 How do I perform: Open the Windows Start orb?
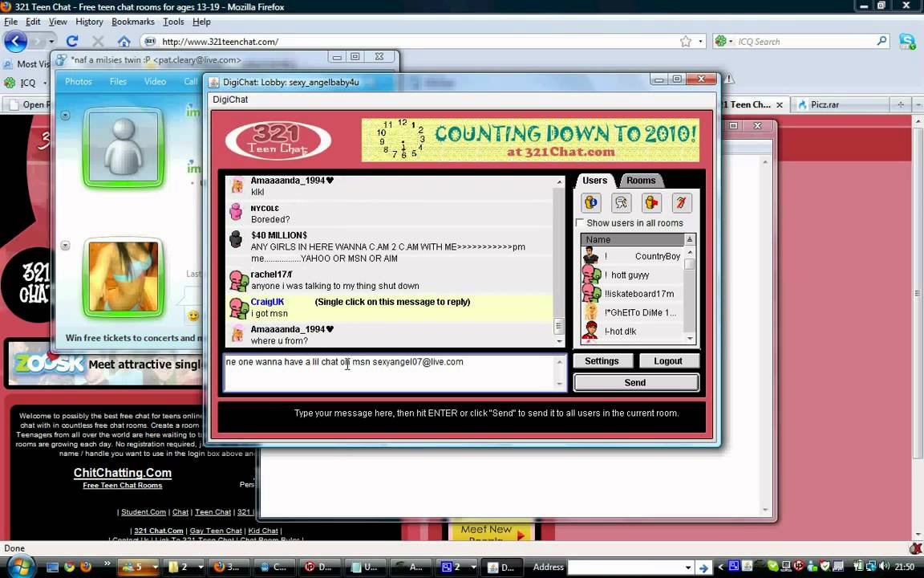(x=20, y=567)
